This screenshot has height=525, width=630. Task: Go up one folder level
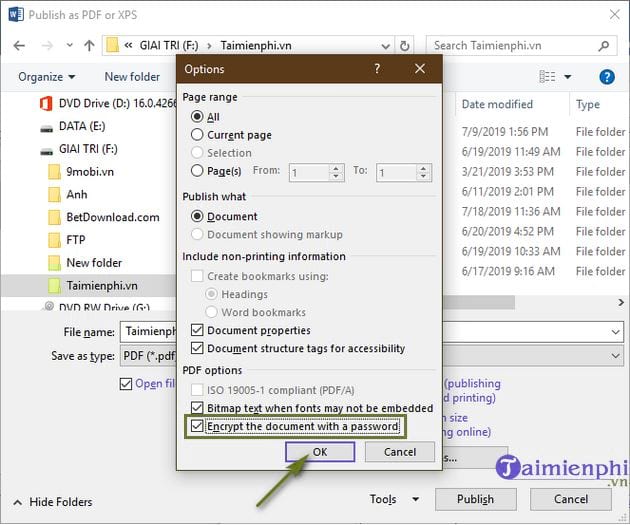(x=89, y=45)
